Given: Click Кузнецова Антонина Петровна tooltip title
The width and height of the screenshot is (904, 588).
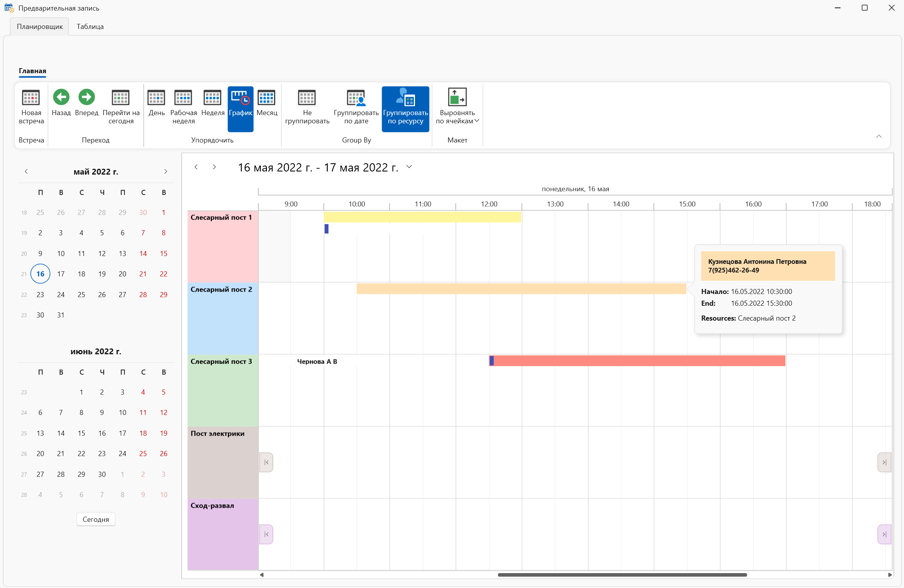Looking at the screenshot, I should tap(757, 262).
